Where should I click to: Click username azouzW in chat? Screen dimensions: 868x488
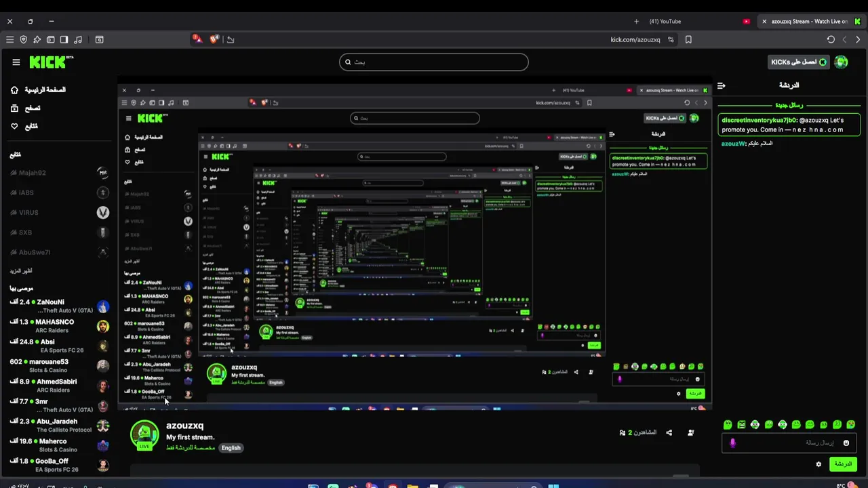tap(733, 144)
